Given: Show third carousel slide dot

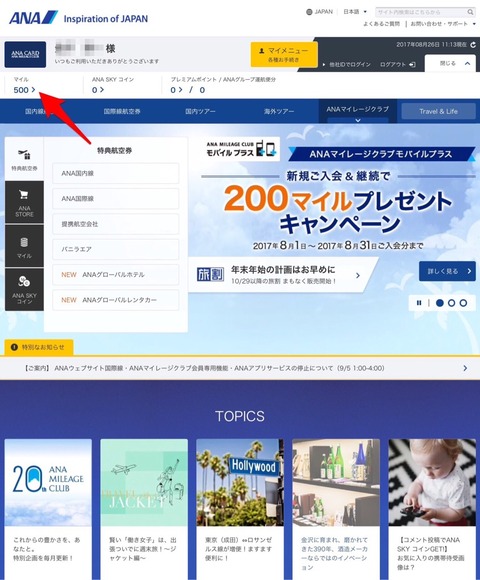Looking at the screenshot, I should 463,303.
